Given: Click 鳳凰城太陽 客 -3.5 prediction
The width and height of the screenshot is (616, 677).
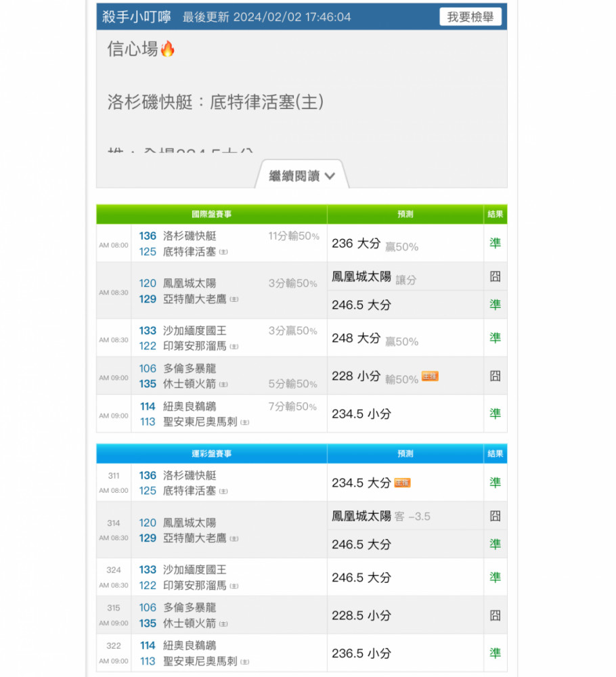Looking at the screenshot, I should point(380,517).
